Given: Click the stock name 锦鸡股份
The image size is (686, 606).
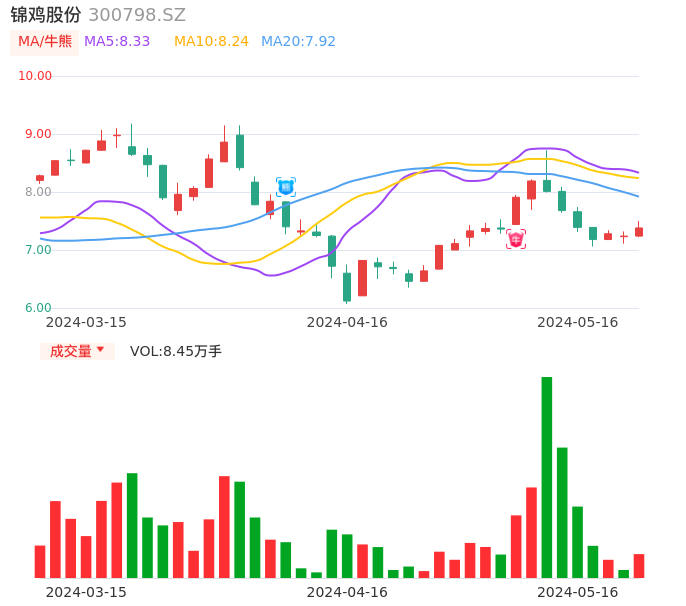Looking at the screenshot, I should click(46, 15).
